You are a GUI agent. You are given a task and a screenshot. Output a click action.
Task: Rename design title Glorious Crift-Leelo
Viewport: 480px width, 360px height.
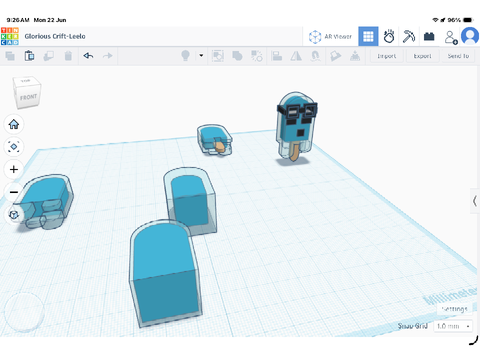tap(55, 36)
